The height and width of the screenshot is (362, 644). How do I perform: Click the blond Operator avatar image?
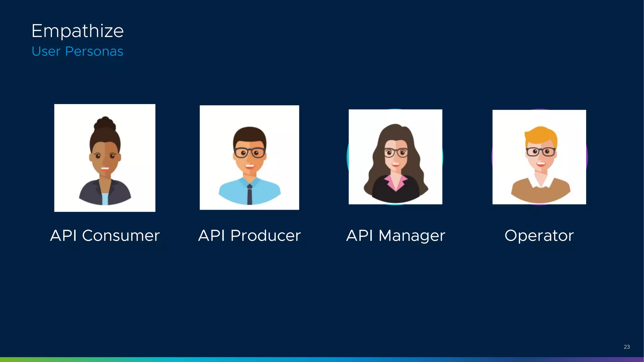pyautogui.click(x=539, y=157)
